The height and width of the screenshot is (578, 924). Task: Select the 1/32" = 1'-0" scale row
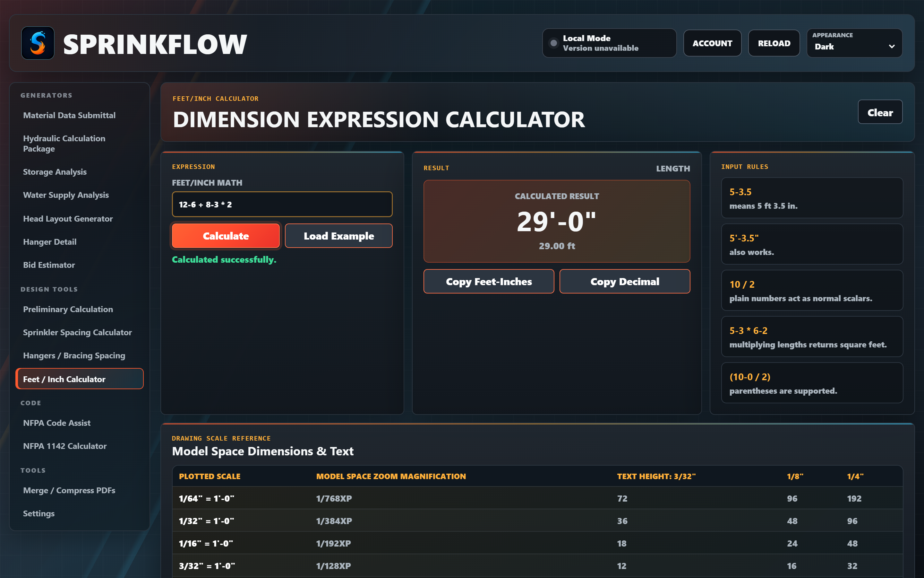537,521
